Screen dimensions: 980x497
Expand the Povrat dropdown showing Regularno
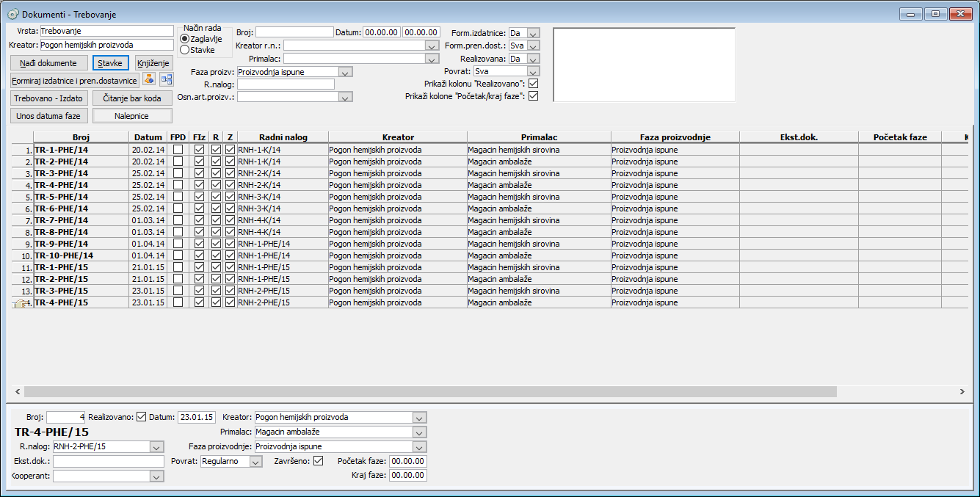(x=255, y=462)
